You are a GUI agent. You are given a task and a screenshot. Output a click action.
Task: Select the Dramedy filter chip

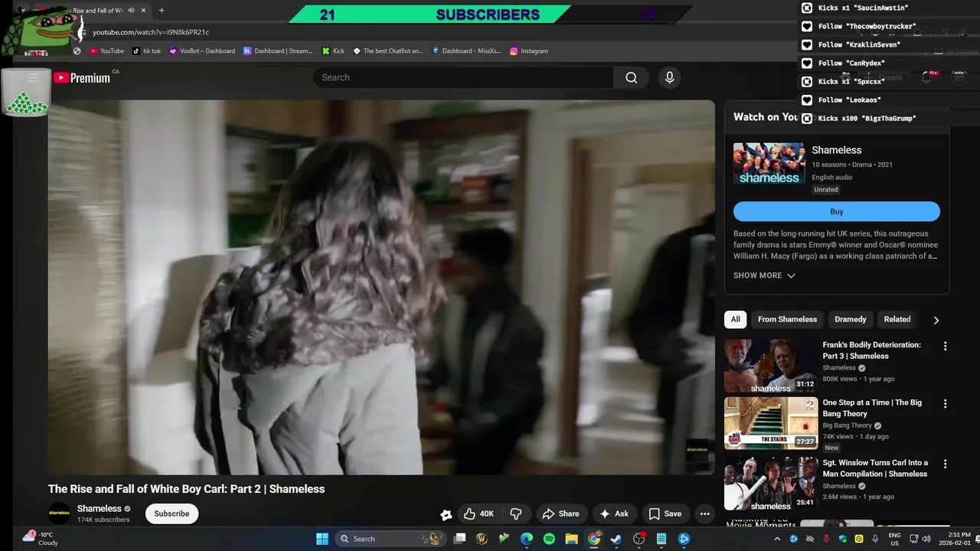[851, 319]
